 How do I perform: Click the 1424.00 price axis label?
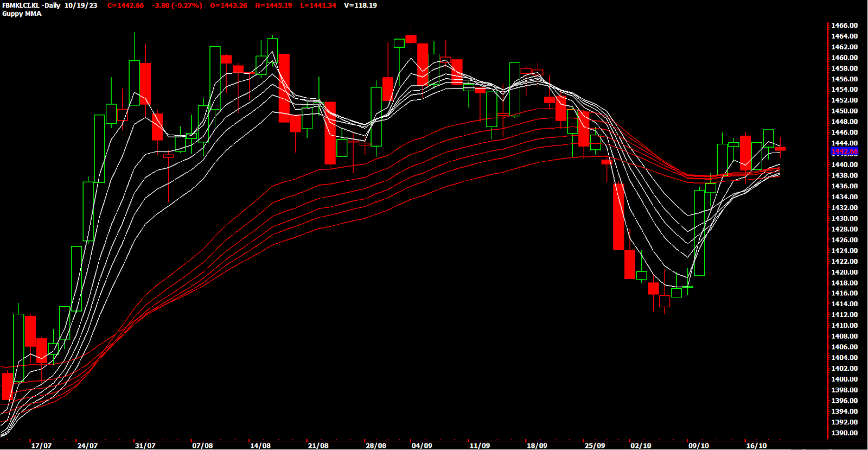point(844,251)
